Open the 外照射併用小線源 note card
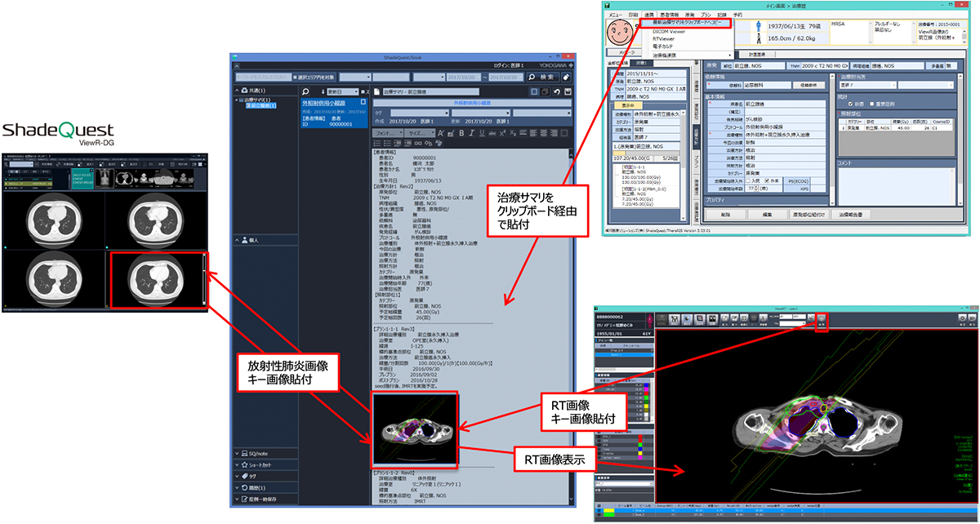This screenshot has height=524, width=980. (334, 113)
